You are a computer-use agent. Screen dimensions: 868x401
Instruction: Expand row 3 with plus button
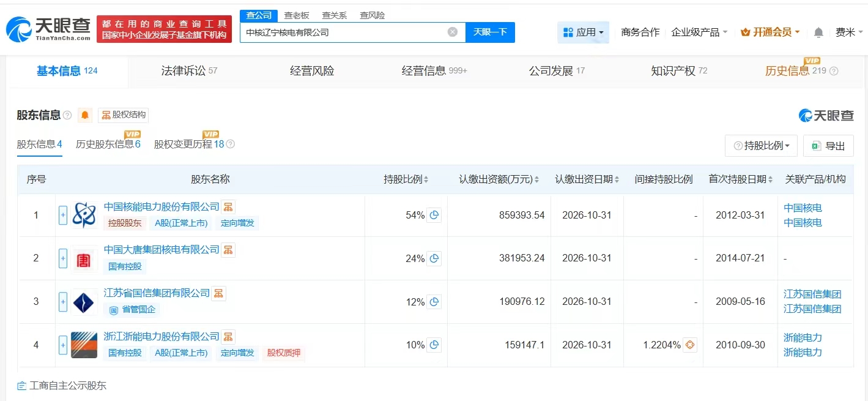click(63, 302)
